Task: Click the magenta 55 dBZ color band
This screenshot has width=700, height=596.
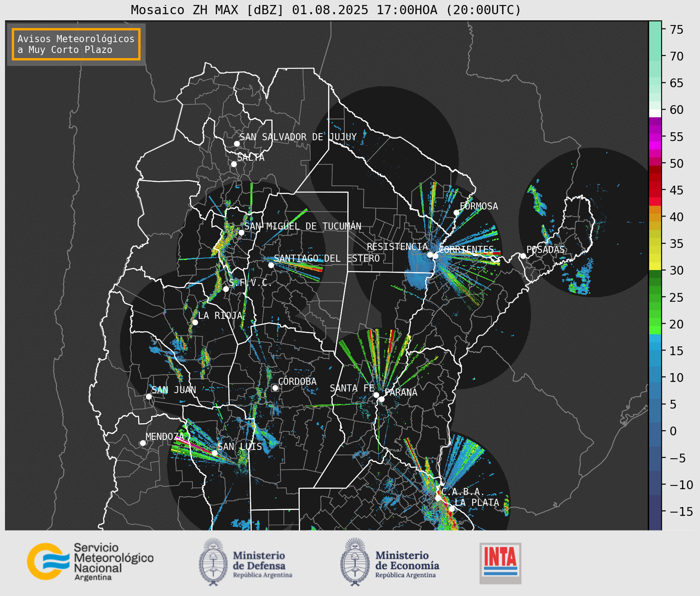Action: 655,136
